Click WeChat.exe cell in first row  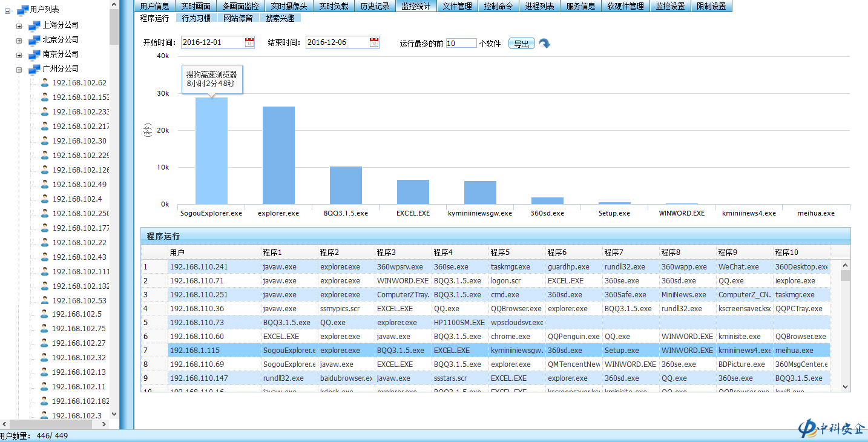pos(745,266)
